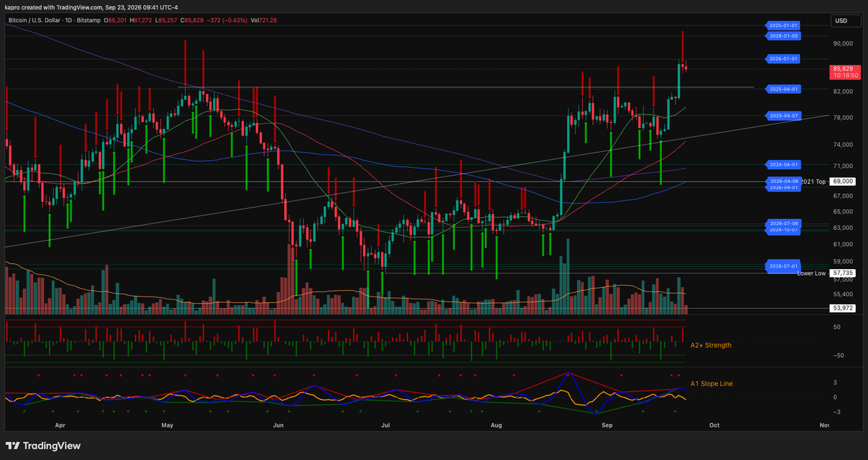Click 67,000 on the price axis
The image size is (868, 460).
click(843, 195)
